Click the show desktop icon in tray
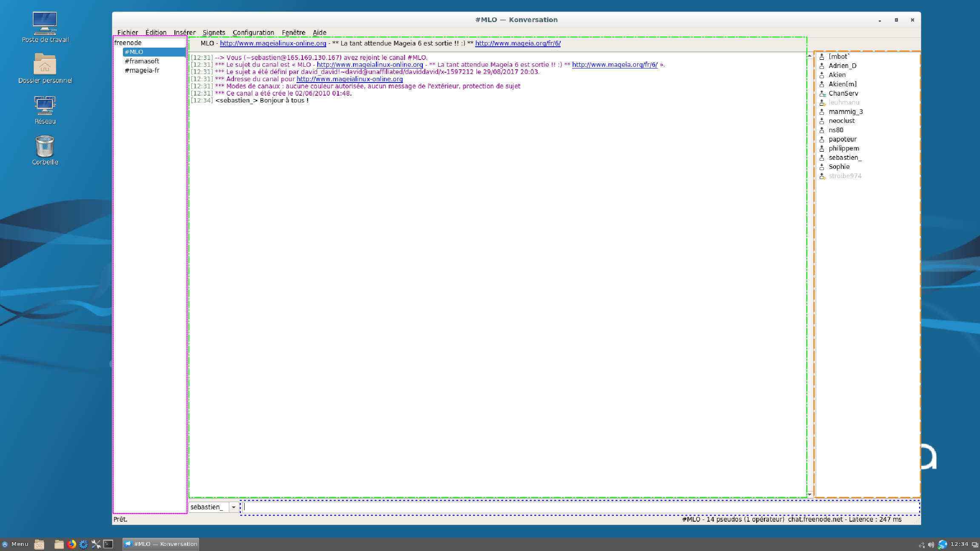This screenshot has height=551, width=980. pos(975,544)
